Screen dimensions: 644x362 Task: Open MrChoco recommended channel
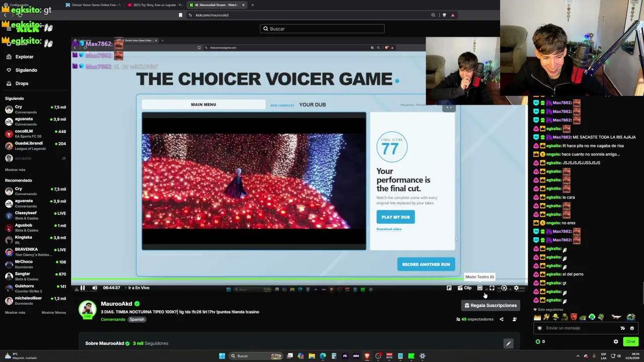point(35,264)
